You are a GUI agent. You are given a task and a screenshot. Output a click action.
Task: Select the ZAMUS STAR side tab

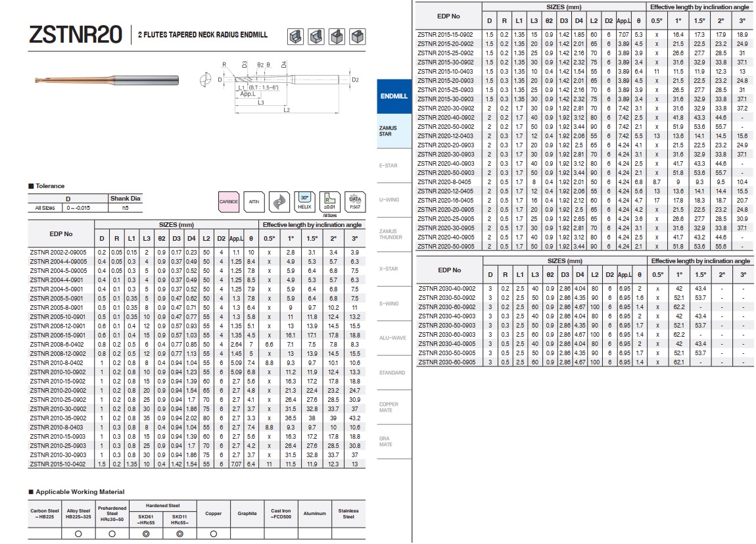coord(394,131)
